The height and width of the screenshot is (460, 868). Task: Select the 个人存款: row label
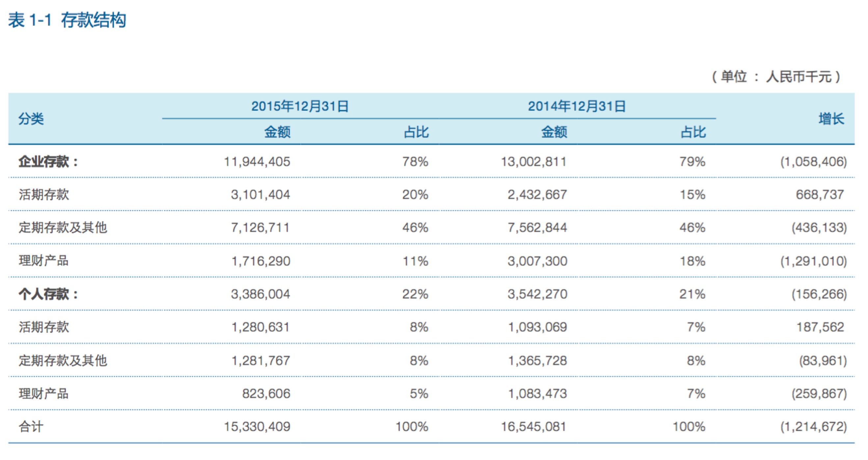click(48, 294)
